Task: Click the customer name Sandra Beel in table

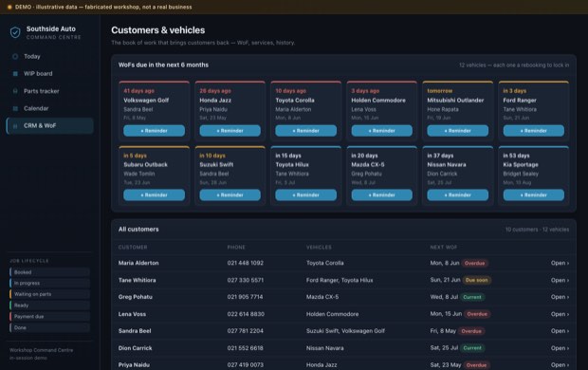Action: (x=135, y=331)
